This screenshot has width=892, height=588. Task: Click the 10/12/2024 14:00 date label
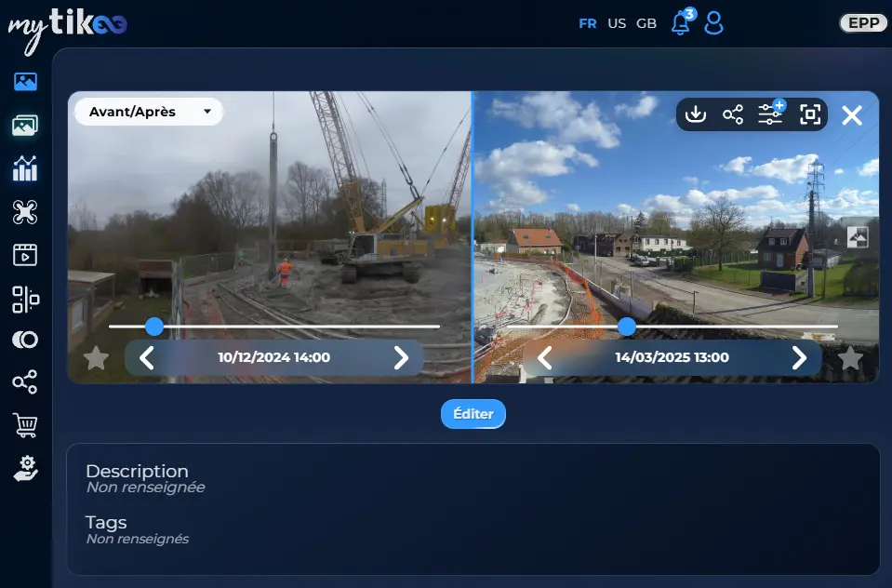pyautogui.click(x=273, y=357)
